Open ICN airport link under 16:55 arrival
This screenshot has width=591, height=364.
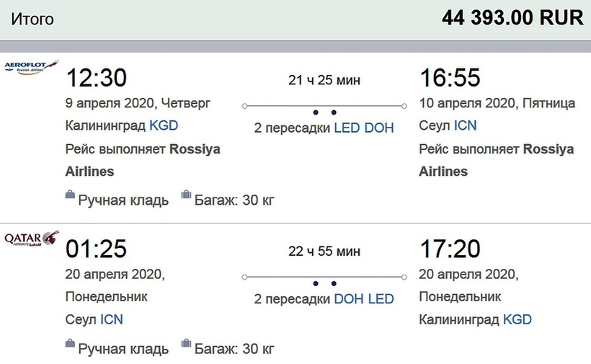click(465, 125)
